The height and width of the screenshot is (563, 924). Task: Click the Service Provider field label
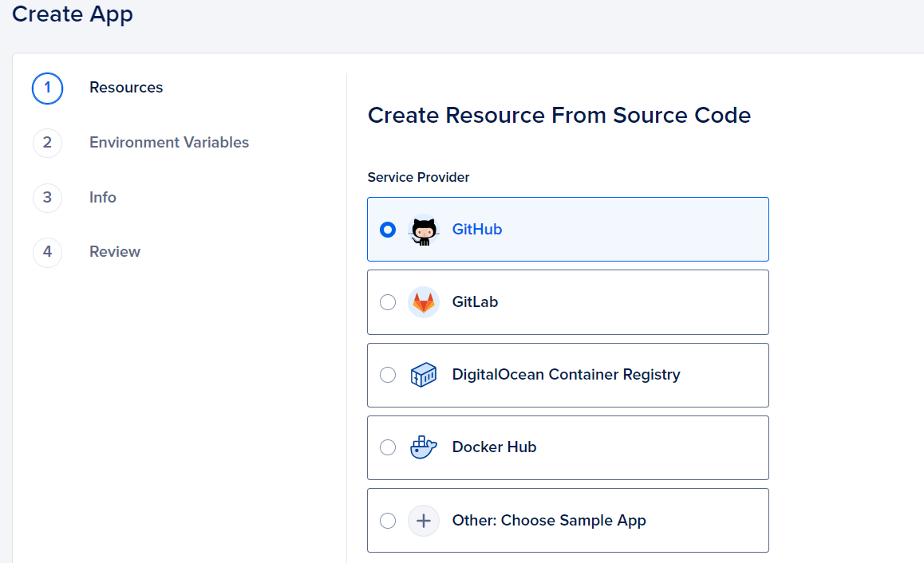click(418, 177)
